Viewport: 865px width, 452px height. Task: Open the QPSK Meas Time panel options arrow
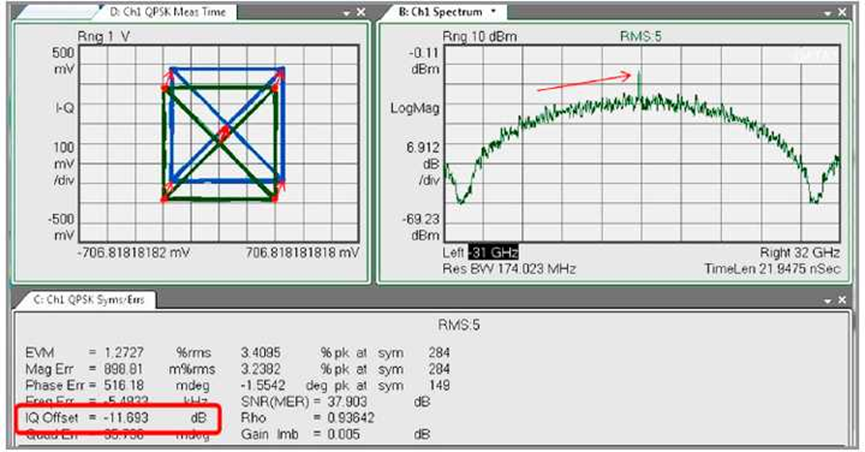pos(346,13)
